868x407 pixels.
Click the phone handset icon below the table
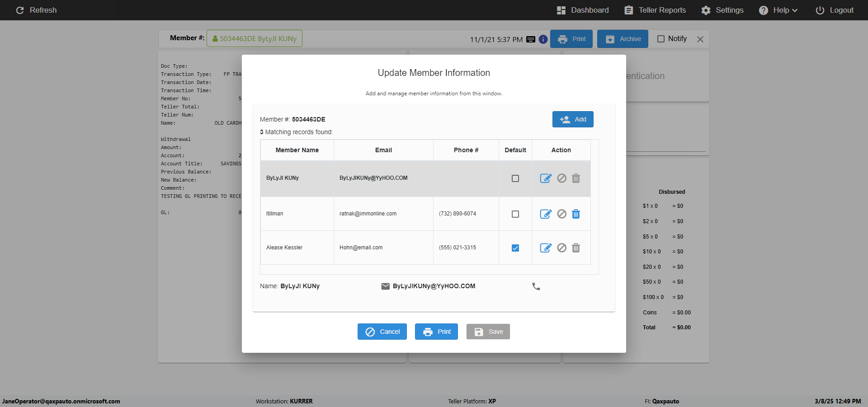point(536,286)
